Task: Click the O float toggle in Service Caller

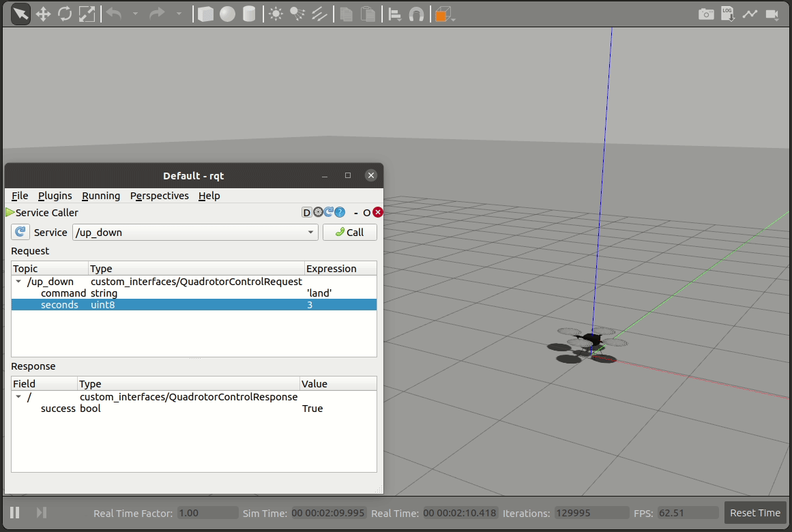Action: click(367, 213)
